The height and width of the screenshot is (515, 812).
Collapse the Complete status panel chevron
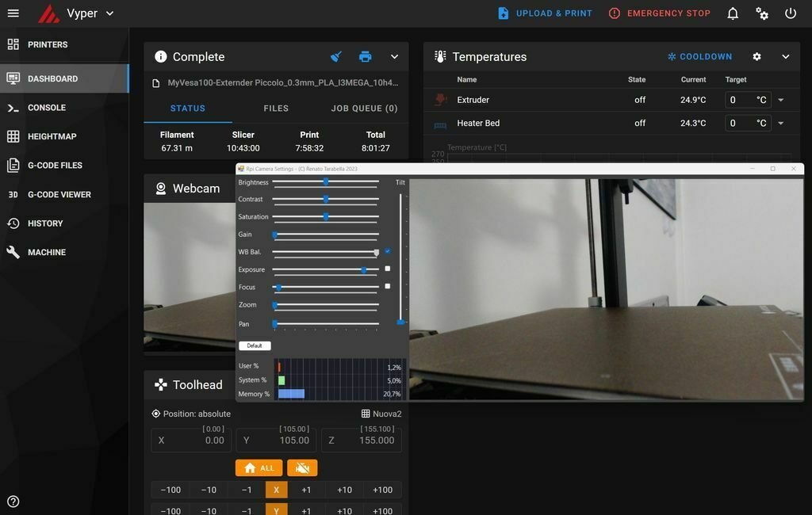(x=394, y=57)
